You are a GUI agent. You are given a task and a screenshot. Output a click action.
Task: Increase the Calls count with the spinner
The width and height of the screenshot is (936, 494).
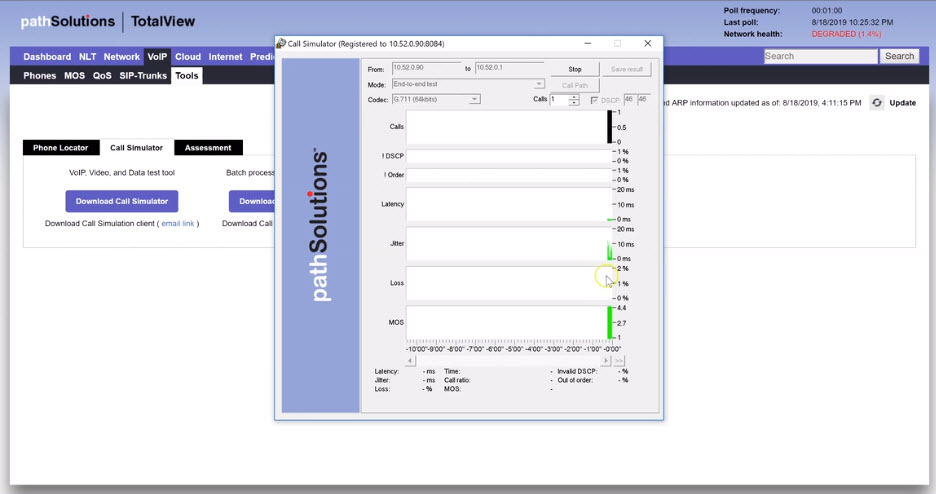(574, 97)
